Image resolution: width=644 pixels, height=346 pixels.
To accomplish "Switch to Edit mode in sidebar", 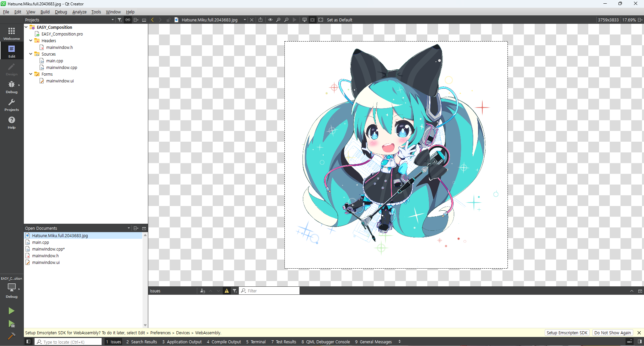I will pos(12,51).
